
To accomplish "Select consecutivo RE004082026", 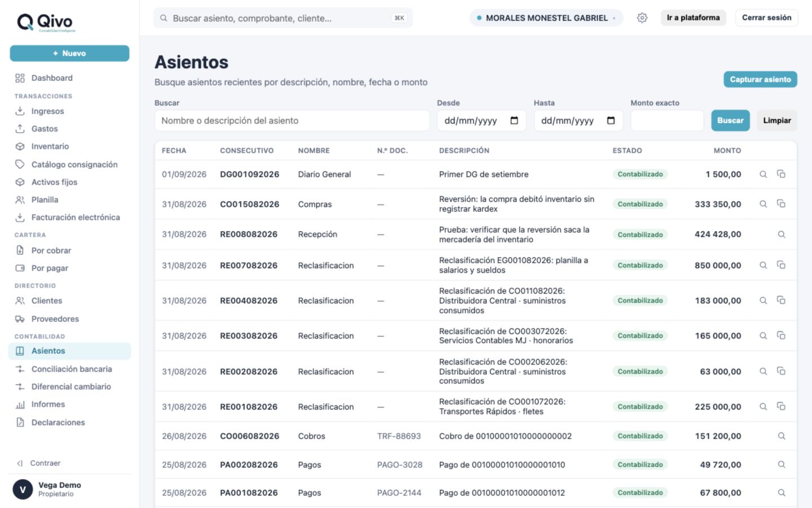I will pos(249,301).
